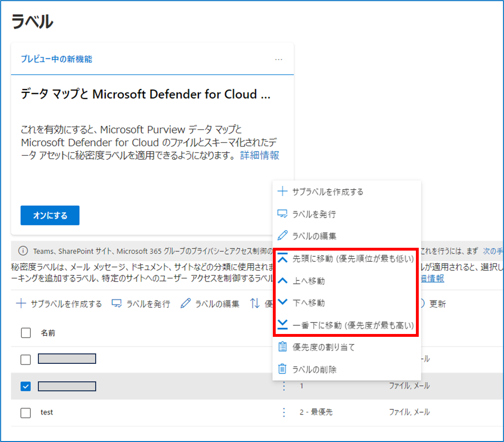The image size is (504, 442).
Task: Click the first redacted label name
Action: pyautogui.click(x=67, y=359)
